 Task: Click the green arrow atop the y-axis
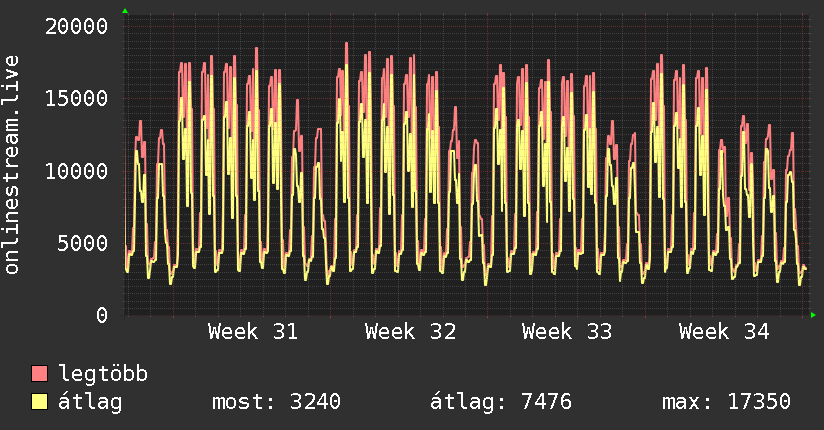click(x=125, y=11)
